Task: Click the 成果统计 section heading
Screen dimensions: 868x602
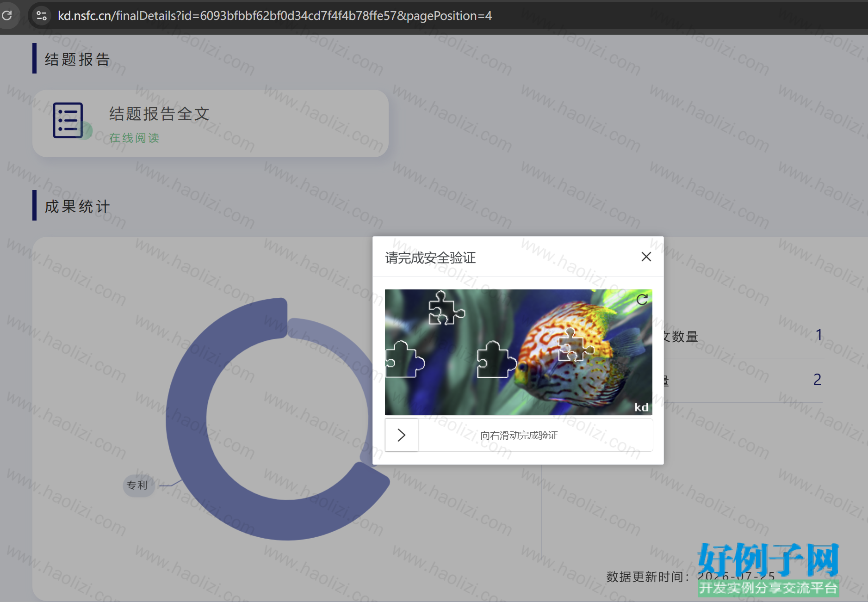Action: pos(77,206)
